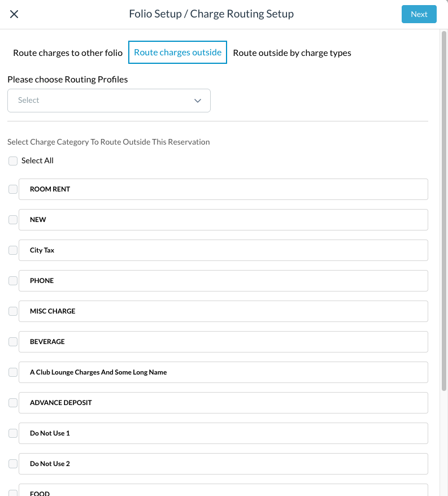Toggle the MISC CHARGE checkbox
The image size is (448, 496).
point(13,311)
